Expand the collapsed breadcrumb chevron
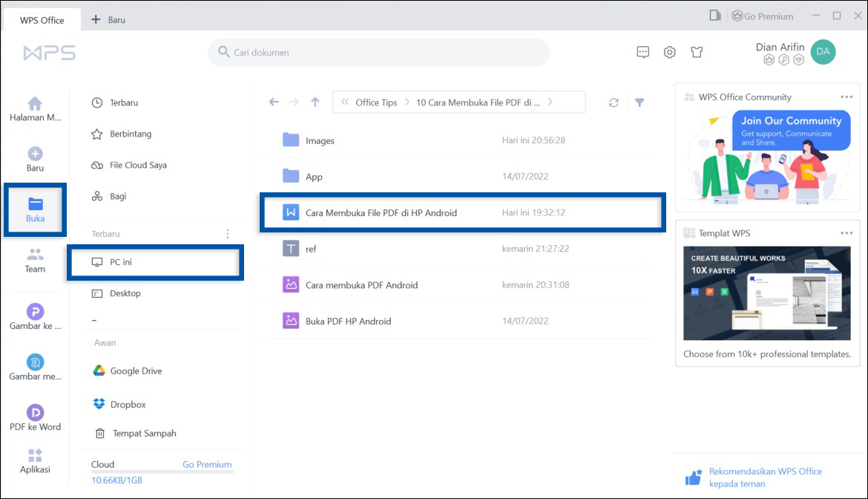The width and height of the screenshot is (868, 499). click(343, 101)
